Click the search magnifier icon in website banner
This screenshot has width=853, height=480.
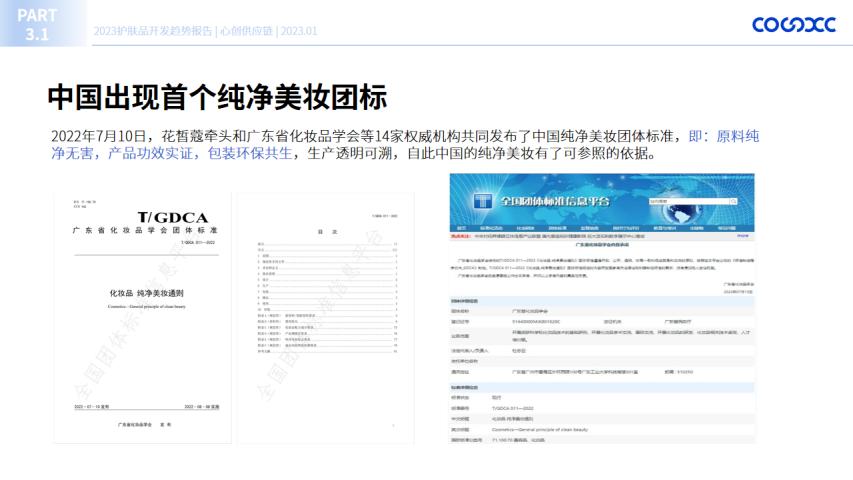(x=735, y=201)
